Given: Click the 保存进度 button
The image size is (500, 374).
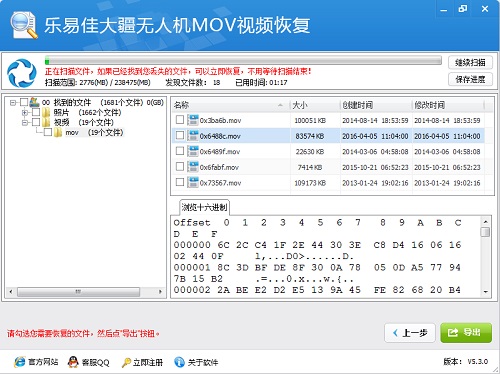Looking at the screenshot, I should coord(470,79).
